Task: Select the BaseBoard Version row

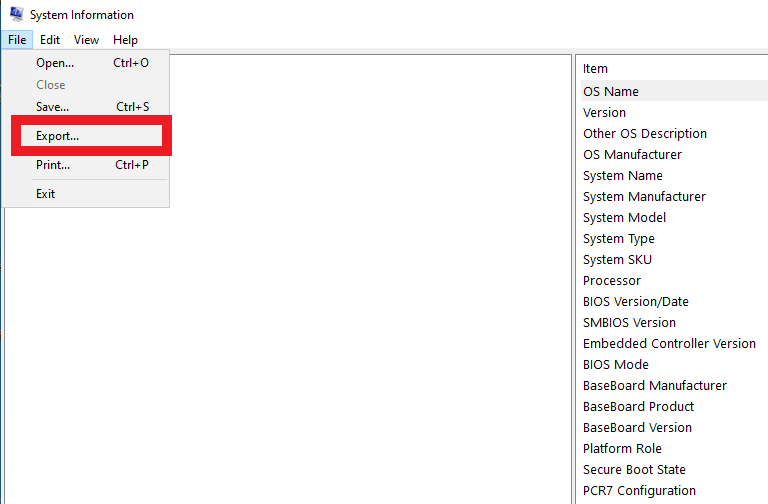Action: click(674, 428)
